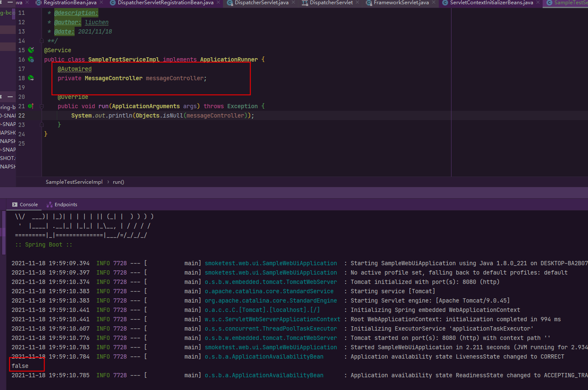Screen dimensions: 588x390
Task: Click the Spring bean gutter icon beside @Service
Action: (31, 50)
